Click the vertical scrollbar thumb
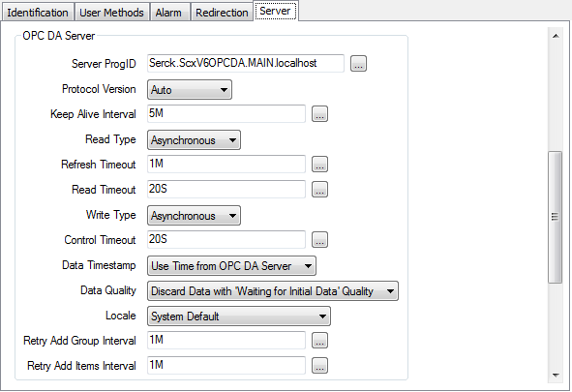This screenshot has height=392, width=572. [556, 217]
